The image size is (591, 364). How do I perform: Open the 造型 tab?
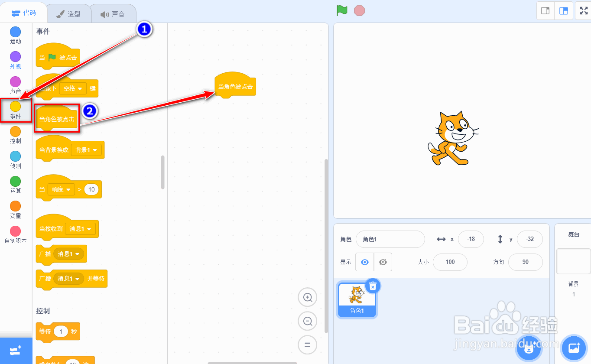tap(68, 14)
